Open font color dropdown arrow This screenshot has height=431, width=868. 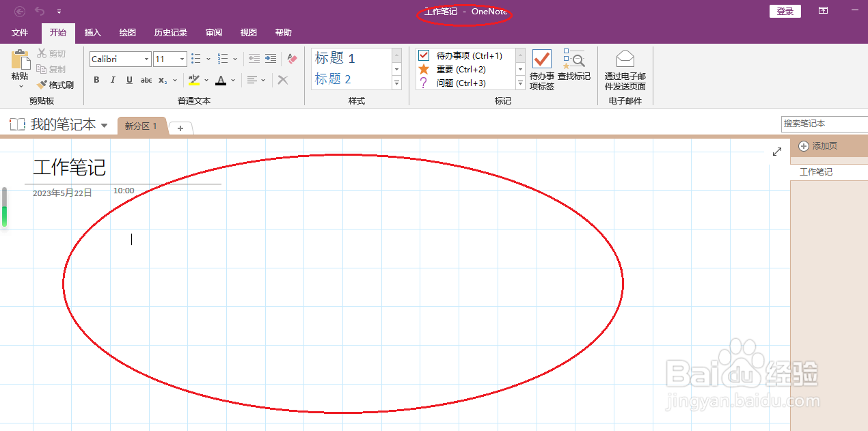click(x=233, y=80)
